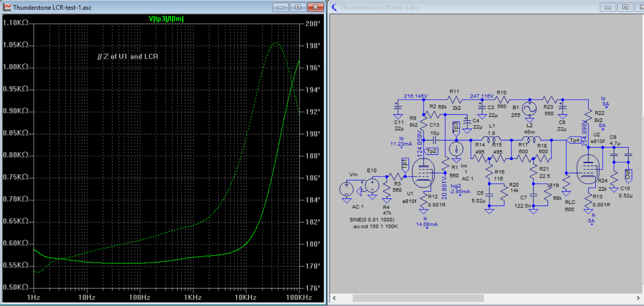The width and height of the screenshot is (644, 306).
Task: Click the '.ac oct 100 1 100K' directive
Action: 375,226
